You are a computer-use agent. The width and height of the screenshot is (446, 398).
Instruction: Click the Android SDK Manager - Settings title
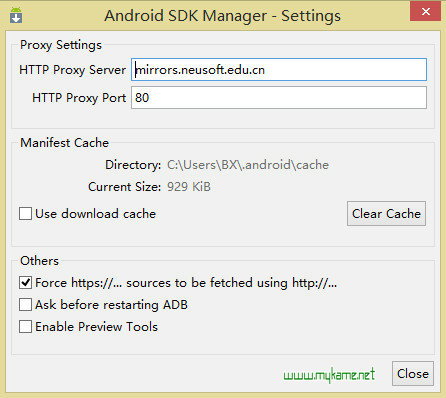pyautogui.click(x=222, y=16)
